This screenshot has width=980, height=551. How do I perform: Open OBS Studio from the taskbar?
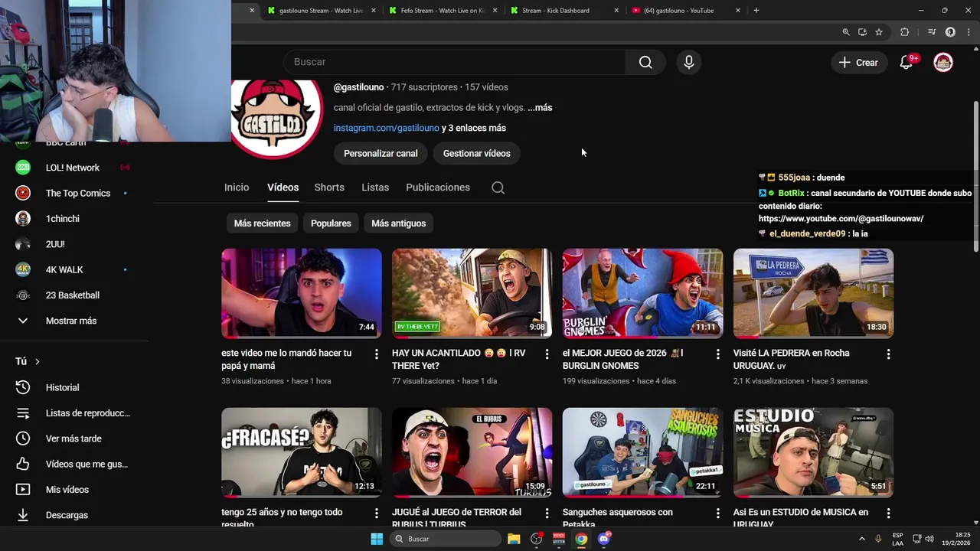click(x=537, y=539)
